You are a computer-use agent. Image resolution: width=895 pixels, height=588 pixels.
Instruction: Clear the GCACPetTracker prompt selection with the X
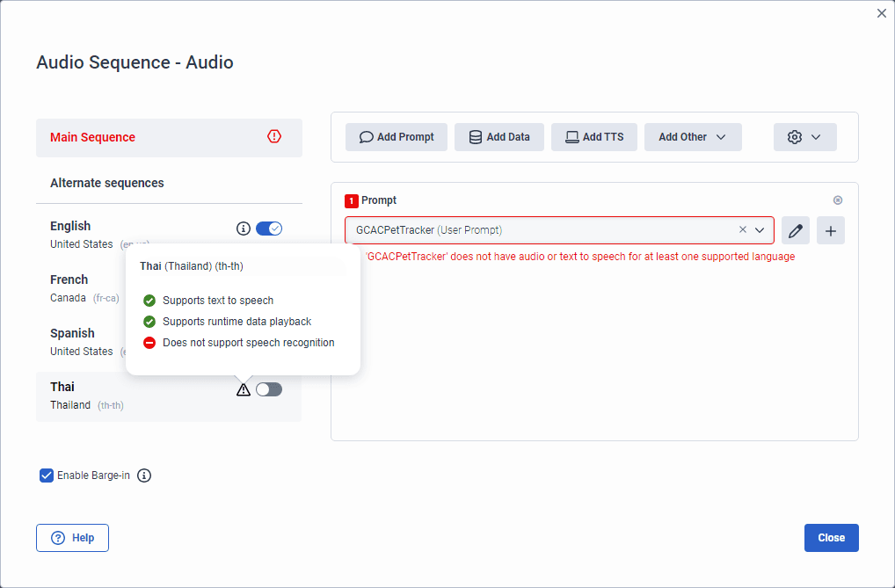coord(742,229)
